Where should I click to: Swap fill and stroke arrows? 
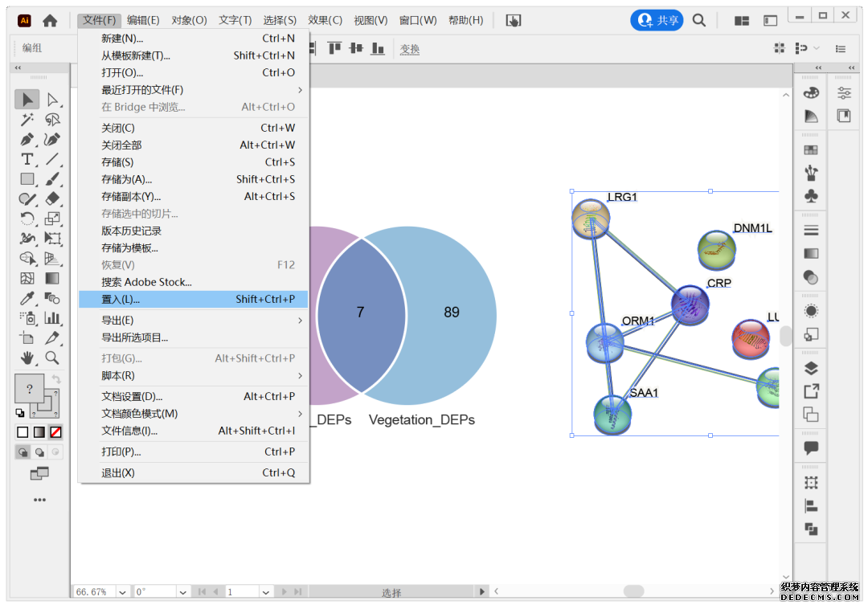point(55,378)
